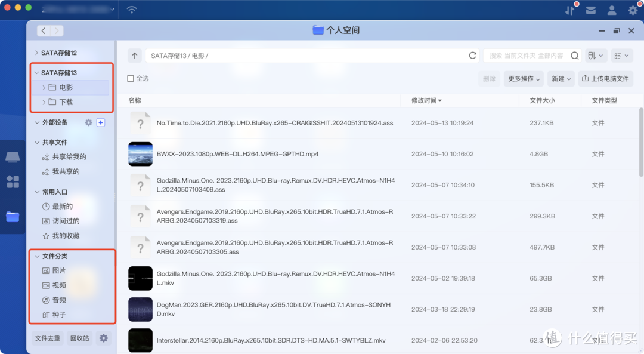Select Godzilla.Minus.One mkv thumbnail
The width and height of the screenshot is (644, 354).
[x=141, y=278]
